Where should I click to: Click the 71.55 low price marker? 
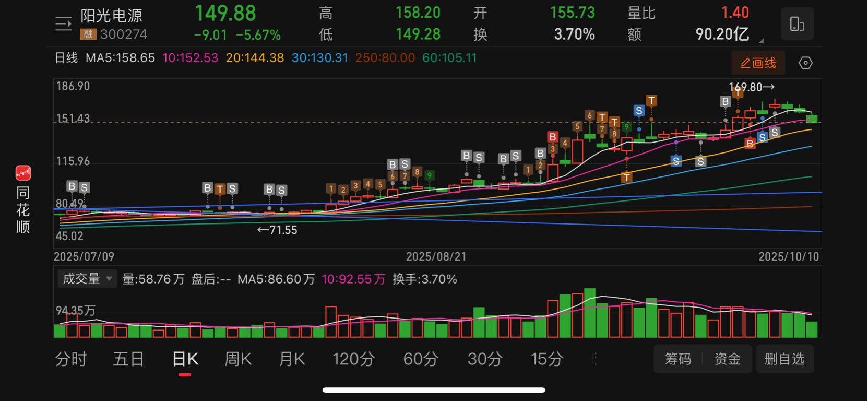click(277, 230)
